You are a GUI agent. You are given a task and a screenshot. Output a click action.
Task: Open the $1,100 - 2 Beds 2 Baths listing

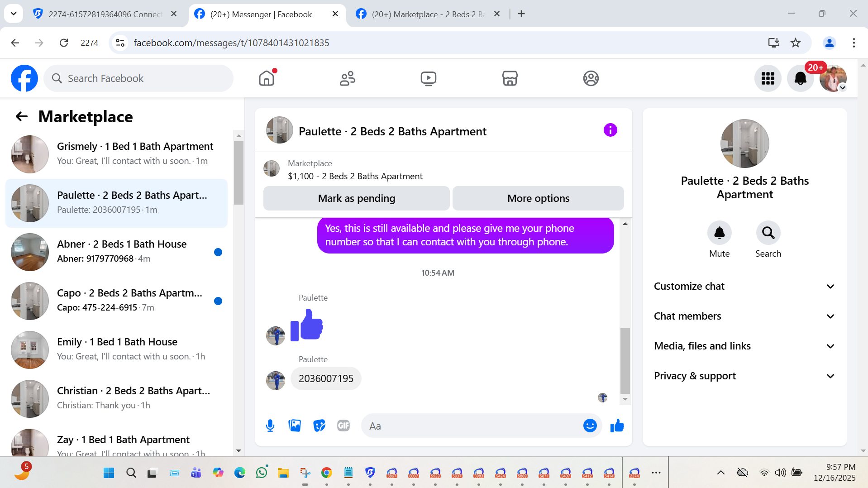pyautogui.click(x=355, y=176)
